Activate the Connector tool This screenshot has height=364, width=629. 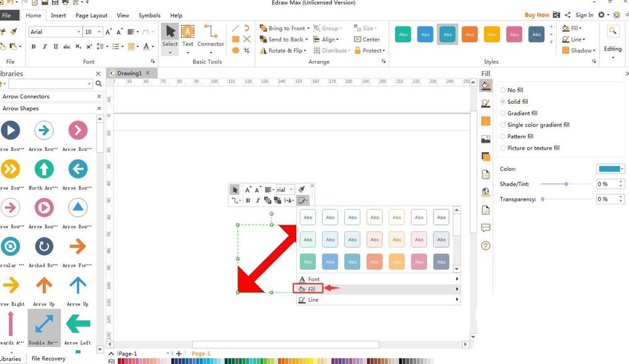tap(211, 36)
